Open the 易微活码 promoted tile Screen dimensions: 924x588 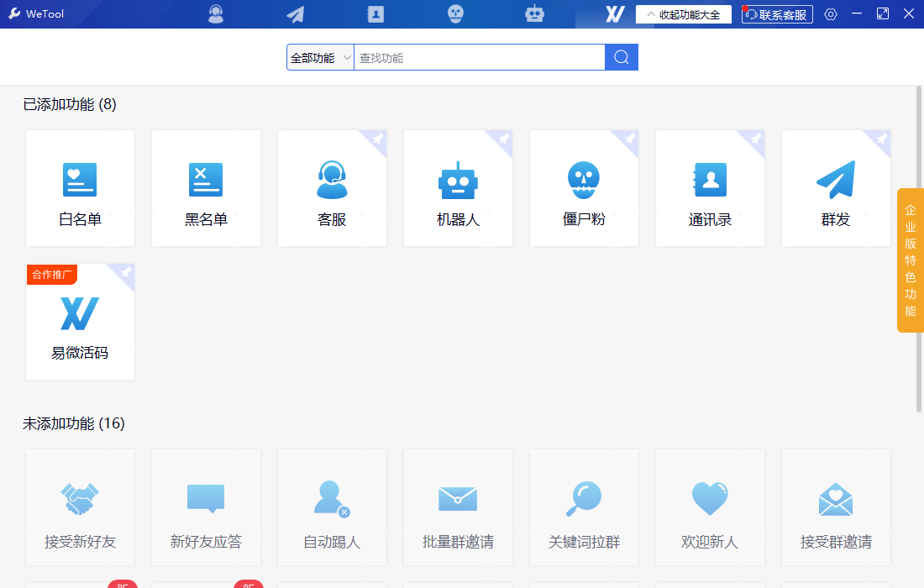(80, 323)
